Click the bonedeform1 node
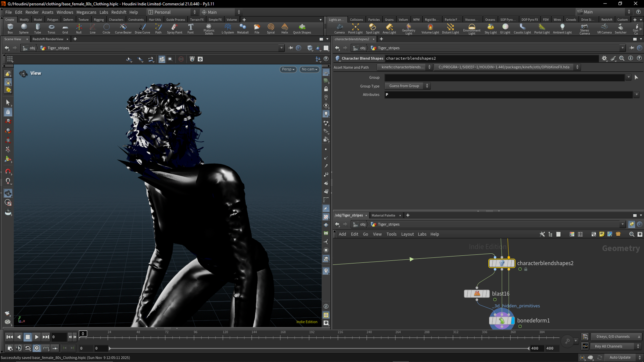The width and height of the screenshot is (644, 362). point(502,320)
